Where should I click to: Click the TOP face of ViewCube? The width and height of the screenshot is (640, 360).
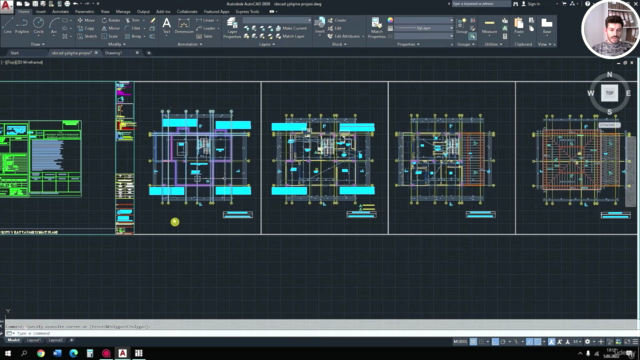pyautogui.click(x=609, y=93)
